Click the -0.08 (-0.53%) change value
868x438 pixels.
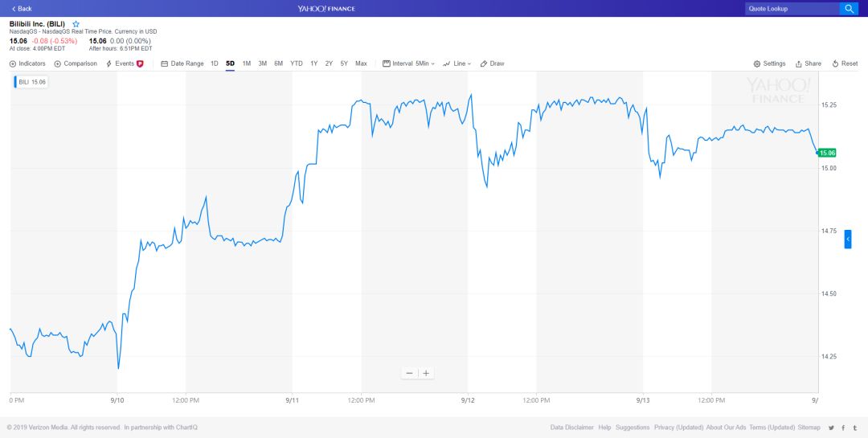tap(55, 41)
